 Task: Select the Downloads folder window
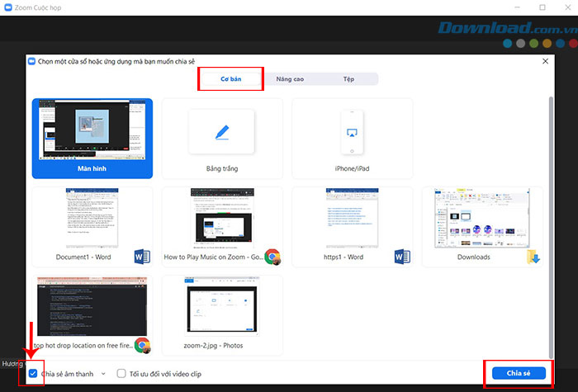(482, 227)
